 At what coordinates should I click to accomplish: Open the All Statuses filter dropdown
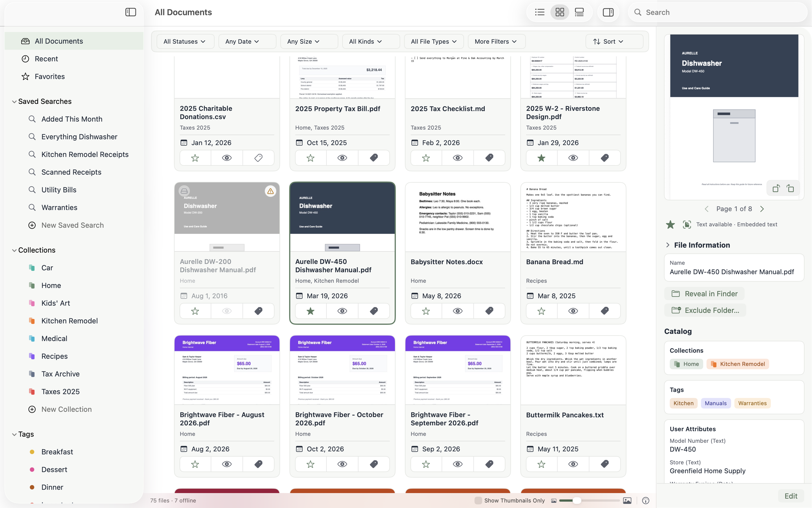[185, 41]
